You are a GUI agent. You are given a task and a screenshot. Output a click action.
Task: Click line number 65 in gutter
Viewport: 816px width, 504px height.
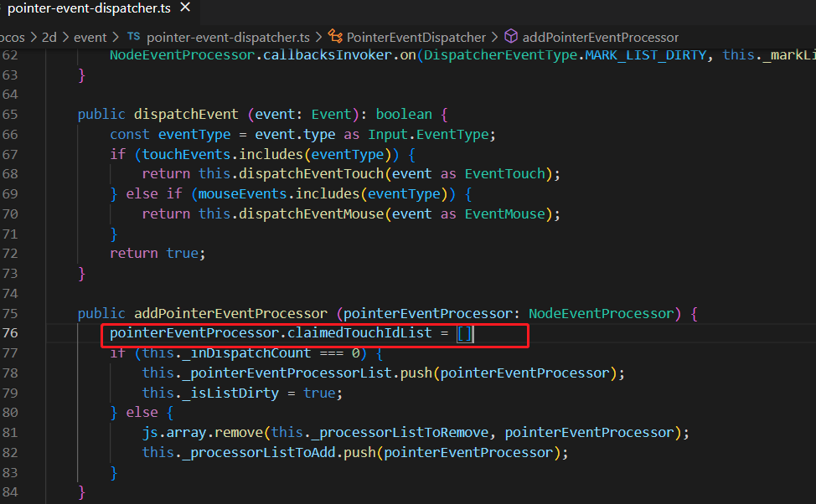click(x=10, y=115)
